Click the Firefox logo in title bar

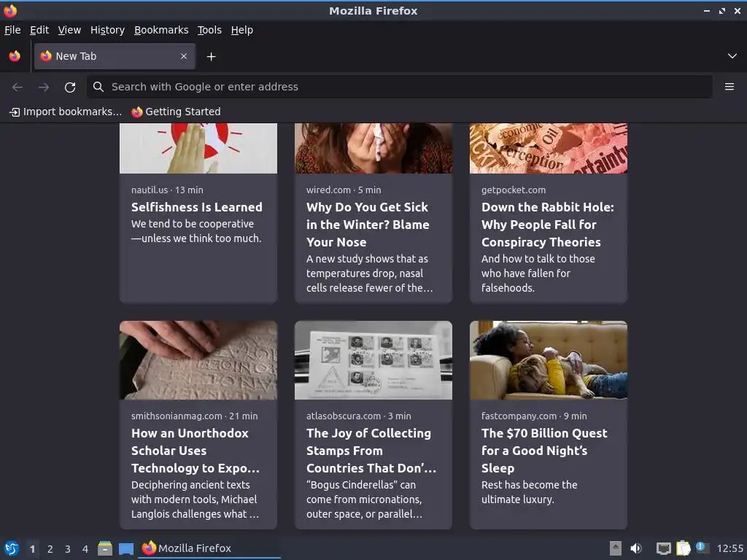[10, 10]
